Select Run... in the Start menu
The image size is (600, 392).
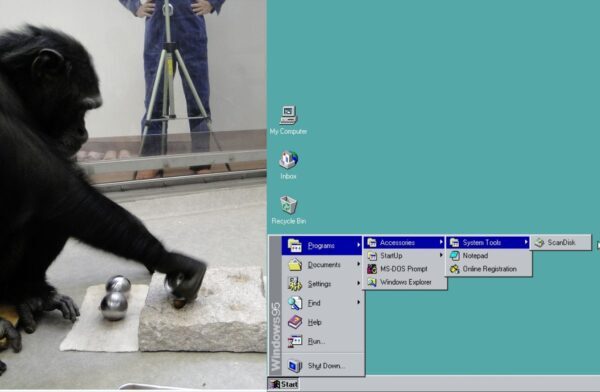pyautogui.click(x=322, y=341)
